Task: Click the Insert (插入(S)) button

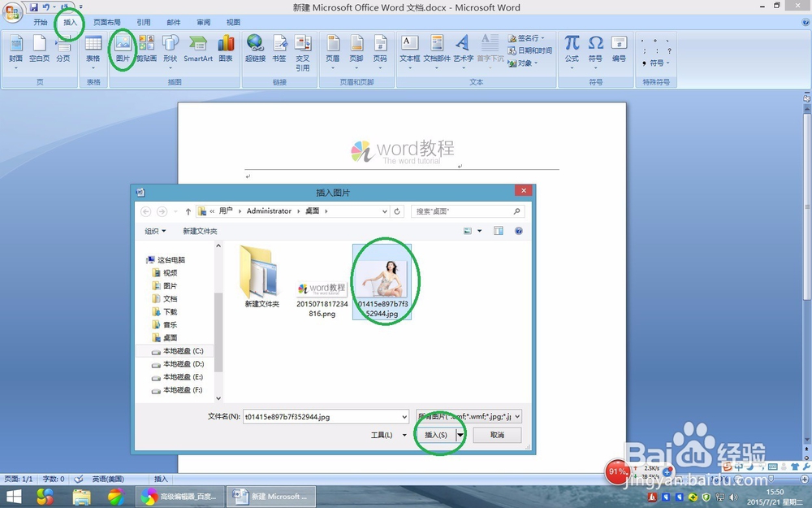Action: [x=435, y=435]
